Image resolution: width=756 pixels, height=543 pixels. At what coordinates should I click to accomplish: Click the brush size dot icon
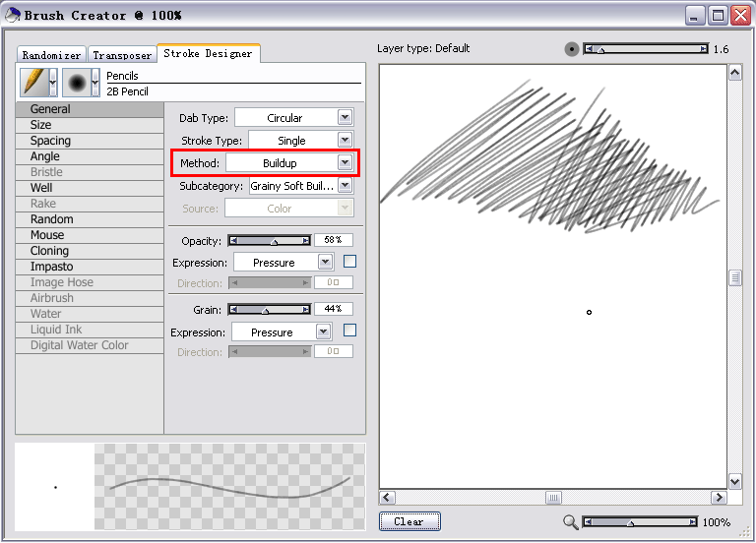coord(572,49)
